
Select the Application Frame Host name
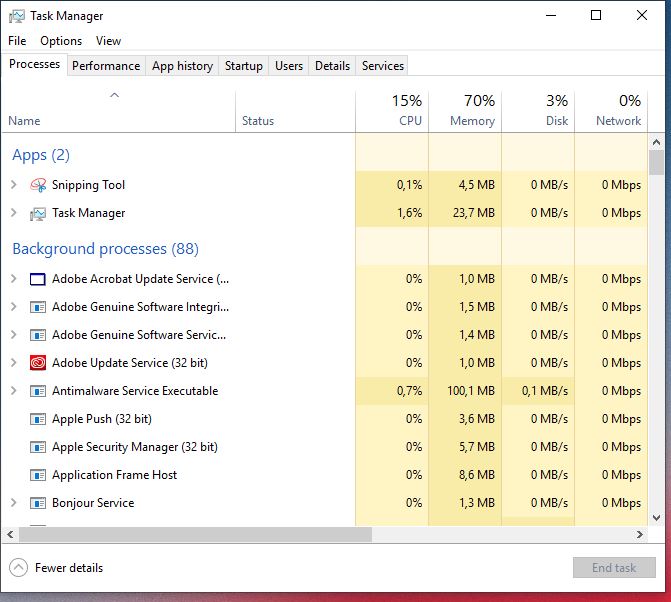[x=115, y=475]
